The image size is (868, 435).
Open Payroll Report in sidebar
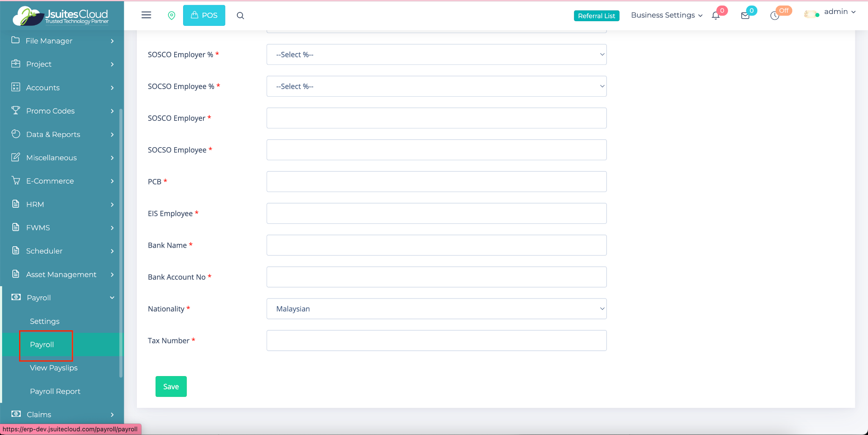(55, 391)
